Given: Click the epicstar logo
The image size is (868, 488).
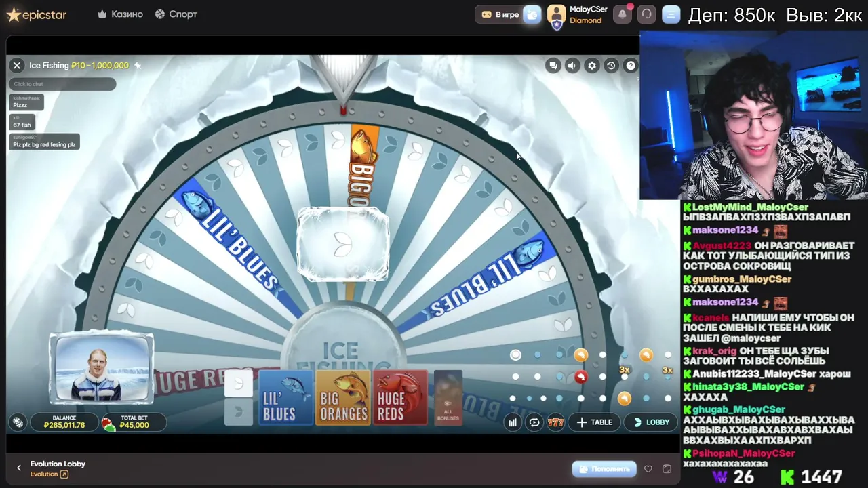Looking at the screenshot, I should (x=37, y=14).
